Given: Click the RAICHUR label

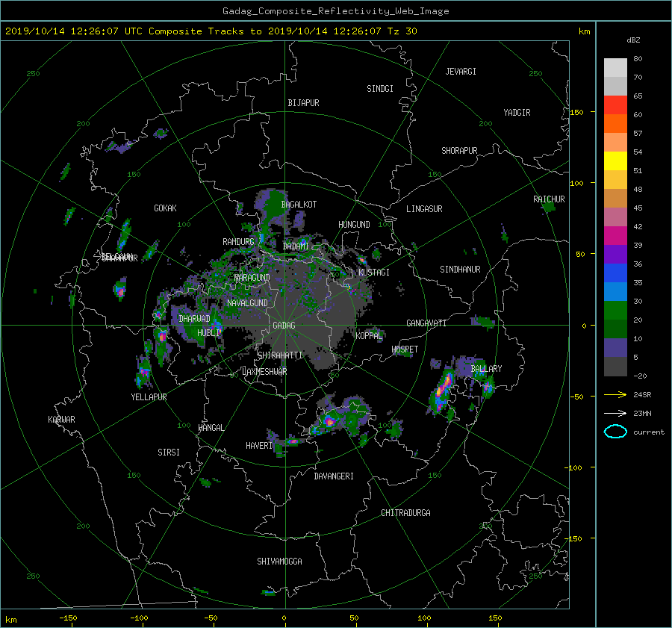Looking at the screenshot, I should [x=549, y=199].
